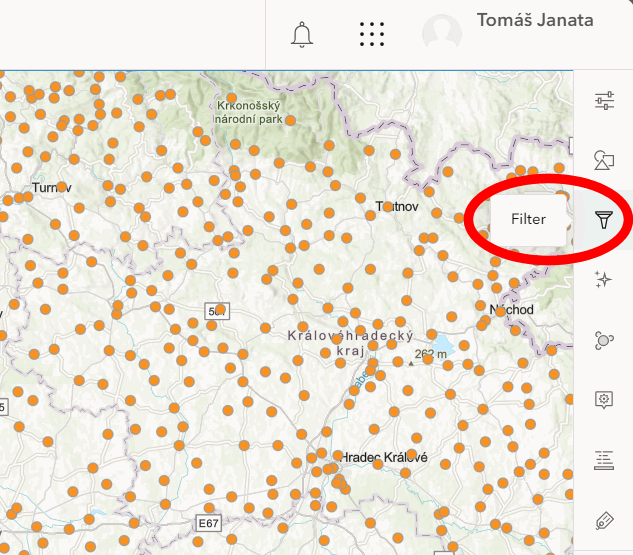Screen dimensions: 633x555
Task: Click the 262 m elevation marker
Action: coord(427,354)
